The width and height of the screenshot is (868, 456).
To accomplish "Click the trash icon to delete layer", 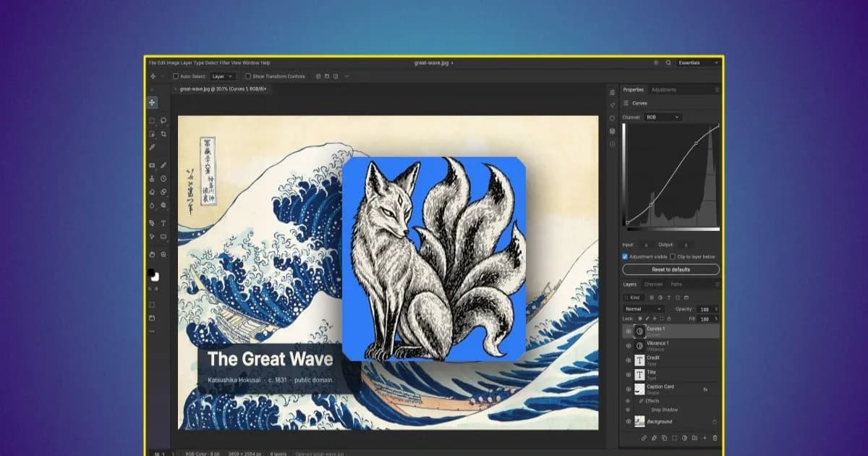I will click(x=715, y=438).
